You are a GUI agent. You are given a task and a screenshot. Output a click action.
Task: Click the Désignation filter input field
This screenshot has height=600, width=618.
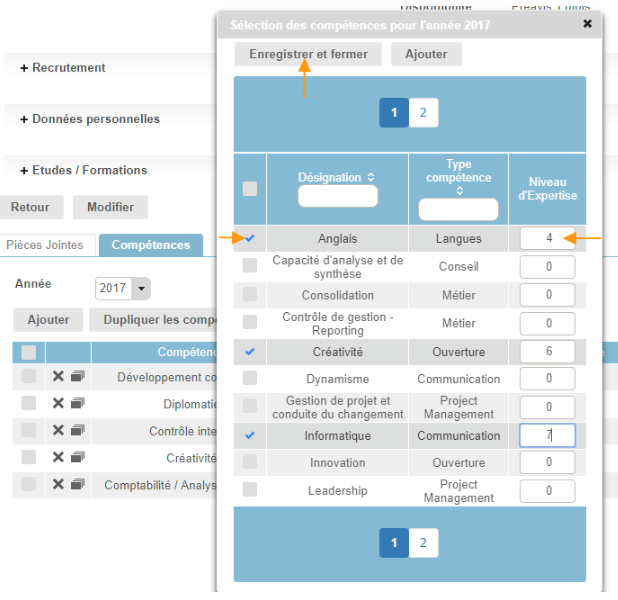337,197
